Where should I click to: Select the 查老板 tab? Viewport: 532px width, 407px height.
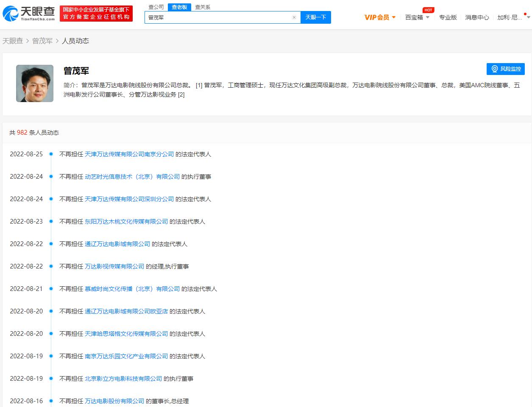179,7
